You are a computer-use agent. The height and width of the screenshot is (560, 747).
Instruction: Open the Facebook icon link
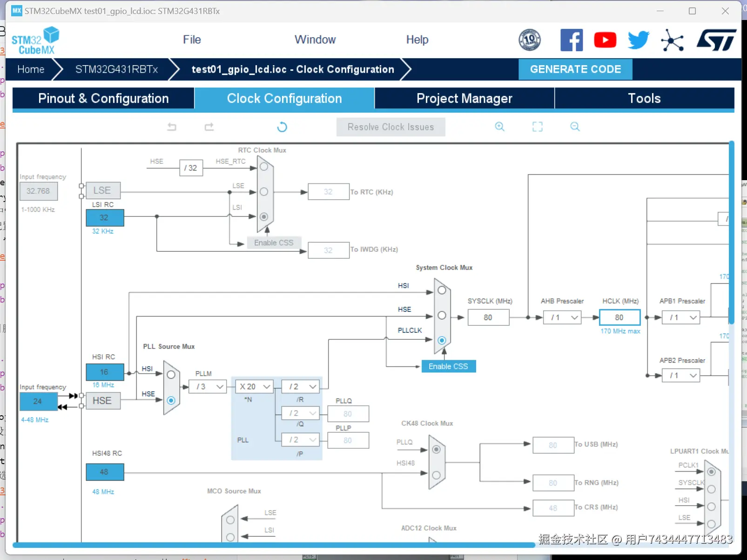pos(572,40)
